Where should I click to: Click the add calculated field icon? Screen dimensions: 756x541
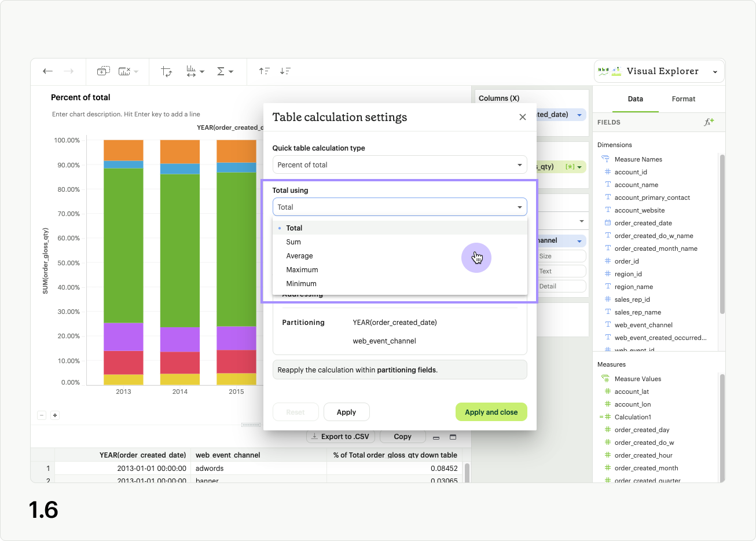tap(709, 122)
